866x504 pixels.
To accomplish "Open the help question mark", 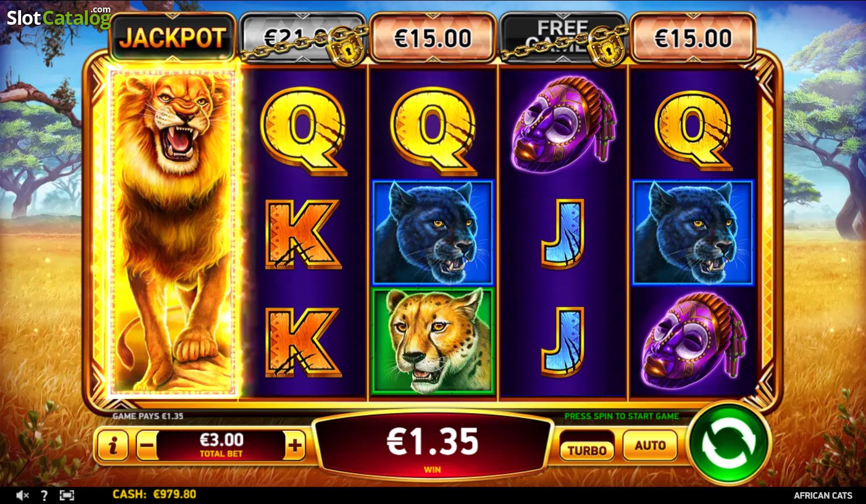I will tap(44, 495).
